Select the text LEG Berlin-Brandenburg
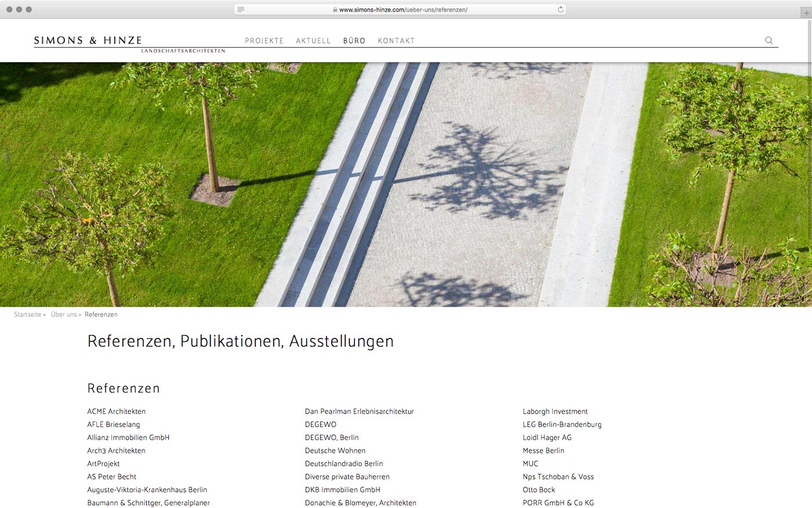 click(x=562, y=424)
